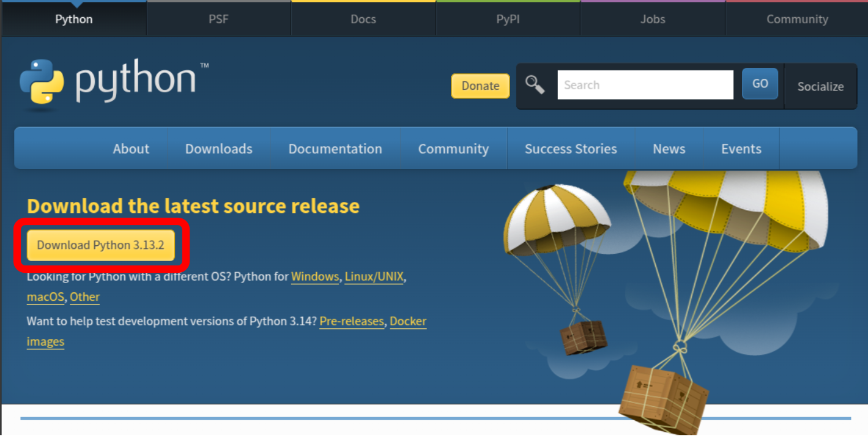
Task: Open the Socialize menu
Action: click(820, 86)
